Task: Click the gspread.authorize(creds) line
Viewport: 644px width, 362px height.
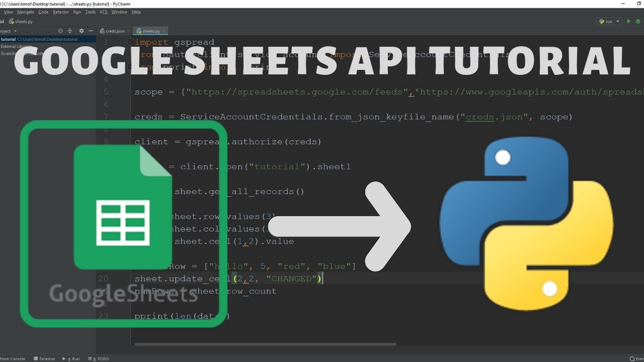Action: 228,142
